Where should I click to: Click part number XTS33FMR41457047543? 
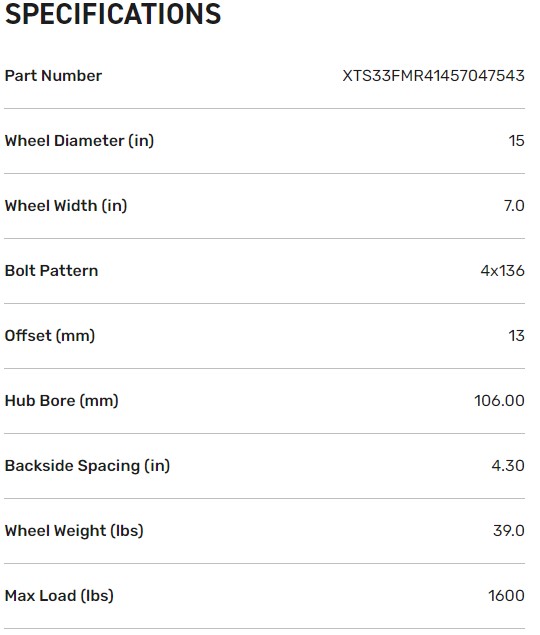pyautogui.click(x=433, y=76)
